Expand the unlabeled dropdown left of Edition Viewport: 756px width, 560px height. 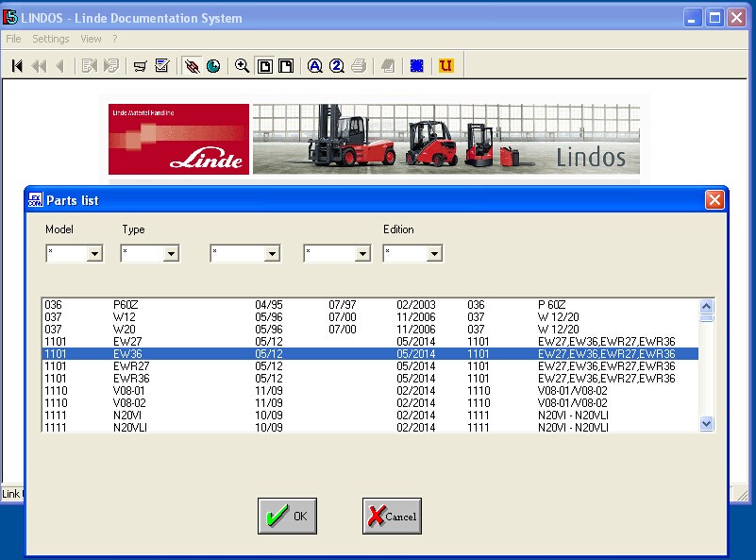pyautogui.click(x=362, y=253)
